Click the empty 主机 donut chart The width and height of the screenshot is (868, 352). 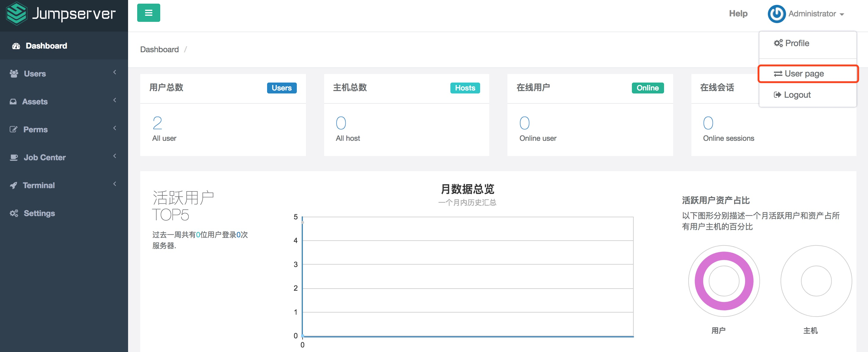pyautogui.click(x=816, y=281)
